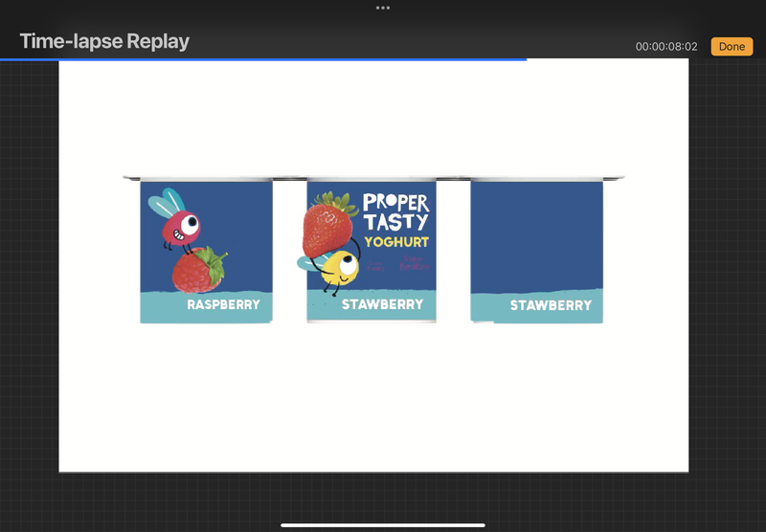Click the white PROPER TASTY text
766x532 pixels.
394,212
